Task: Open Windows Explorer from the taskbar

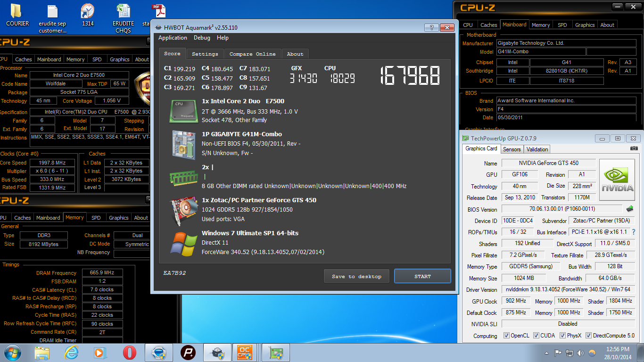Action: (42, 353)
